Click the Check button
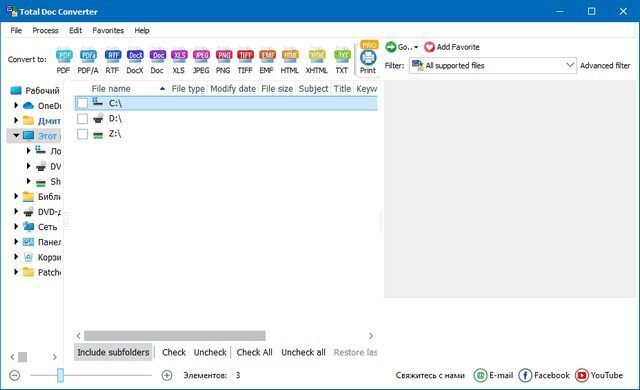The height and width of the screenshot is (390, 640). 174,352
